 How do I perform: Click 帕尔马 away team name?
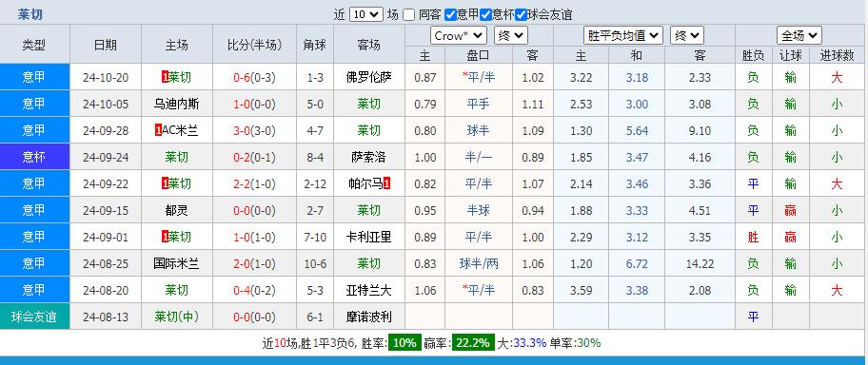tap(365, 183)
